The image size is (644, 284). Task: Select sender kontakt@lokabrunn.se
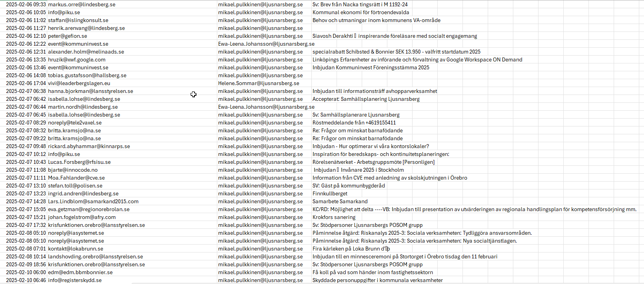[x=76, y=249]
